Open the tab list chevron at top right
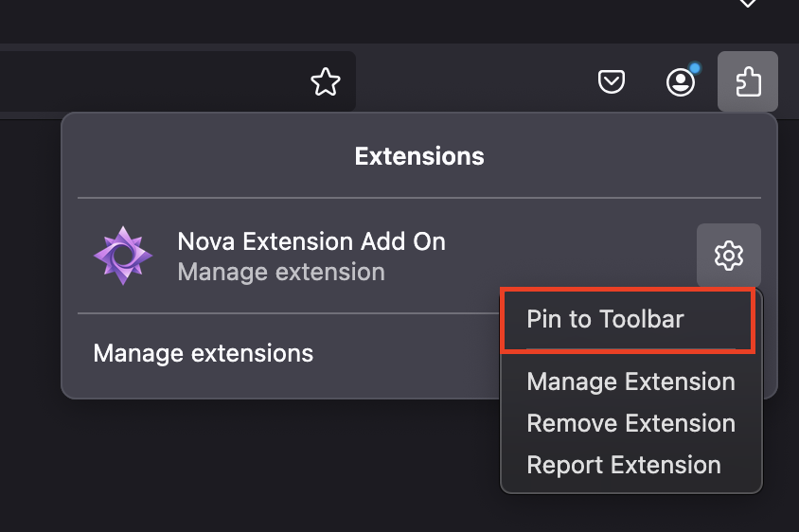799x532 pixels. [748, 4]
